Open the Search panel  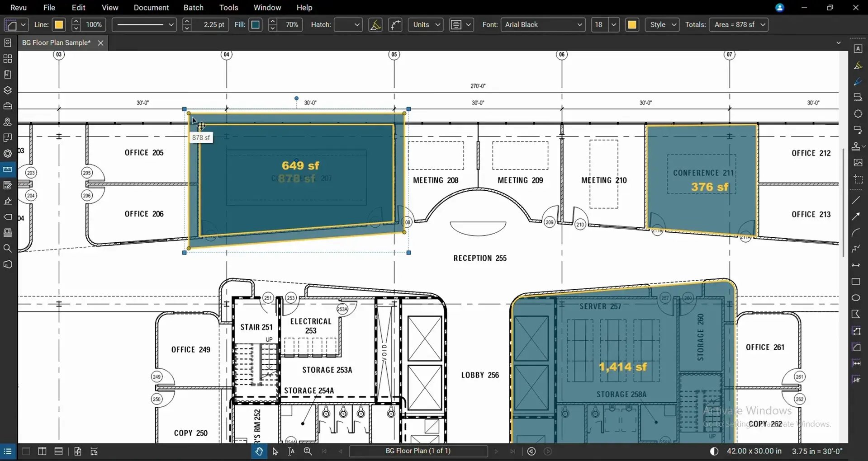click(x=8, y=249)
